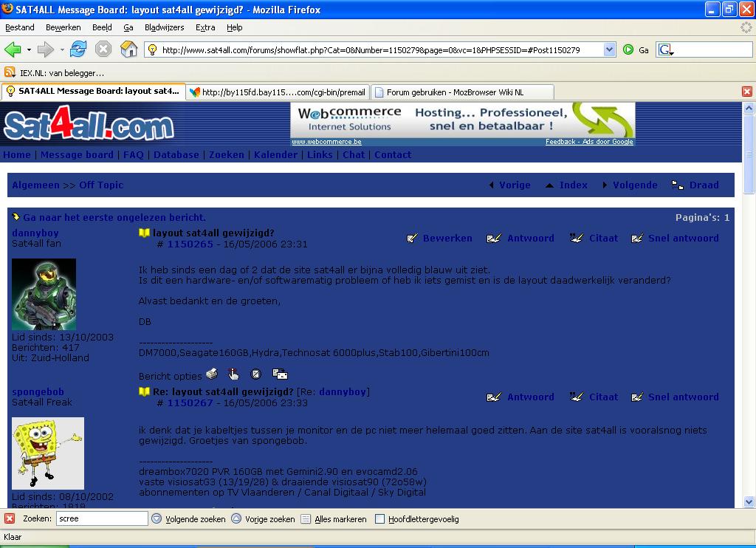Click the Webcommerce hosting banner ad

[x=463, y=124]
